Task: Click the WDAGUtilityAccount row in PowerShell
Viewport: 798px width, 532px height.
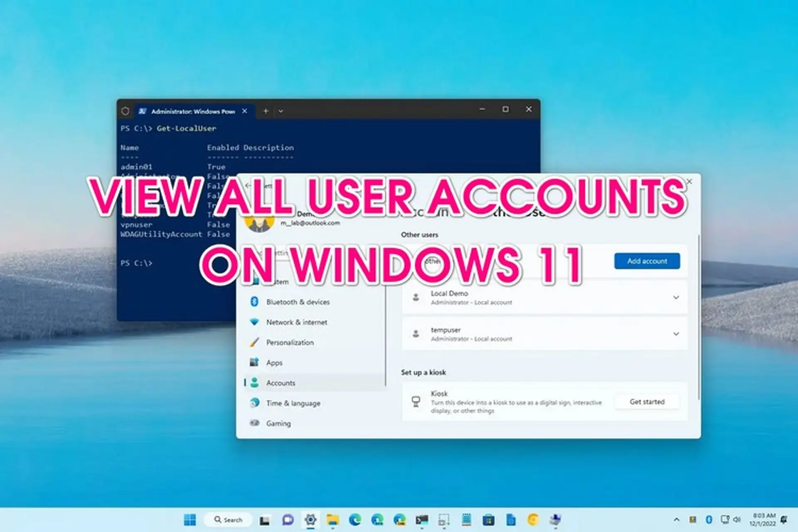Action: (175, 234)
